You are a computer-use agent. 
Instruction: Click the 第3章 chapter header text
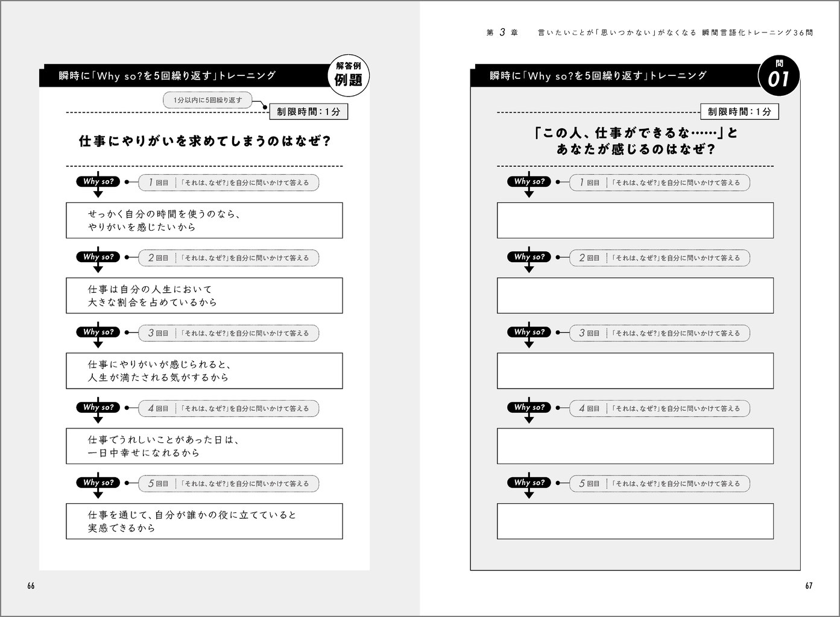[502, 33]
